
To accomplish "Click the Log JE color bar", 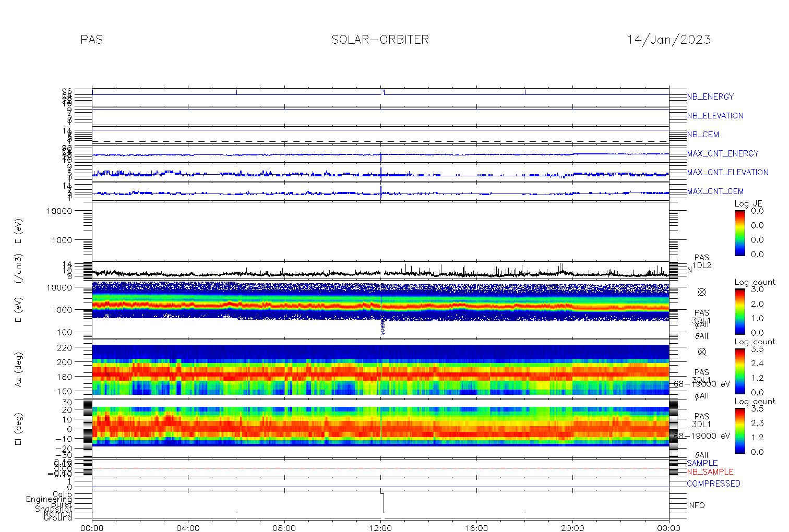I will (x=740, y=233).
